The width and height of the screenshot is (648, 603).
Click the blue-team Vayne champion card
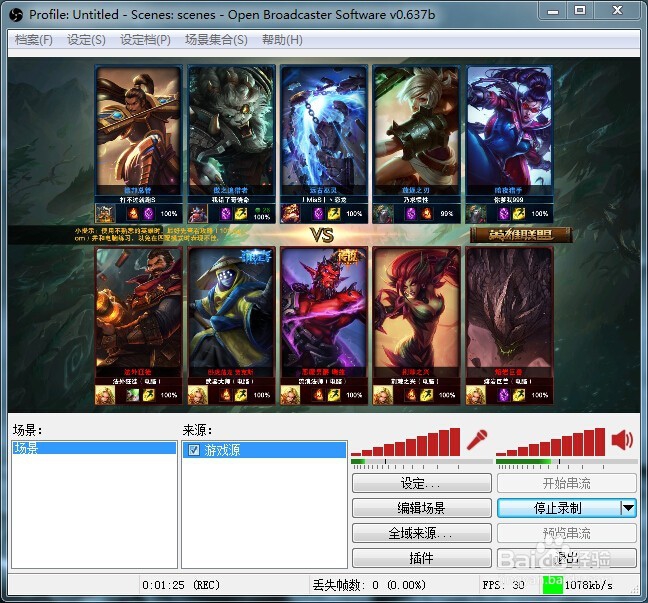(x=509, y=144)
